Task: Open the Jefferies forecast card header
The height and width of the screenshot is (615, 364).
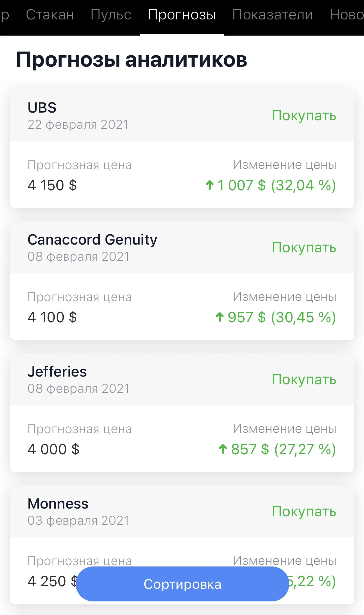Action: click(x=182, y=379)
